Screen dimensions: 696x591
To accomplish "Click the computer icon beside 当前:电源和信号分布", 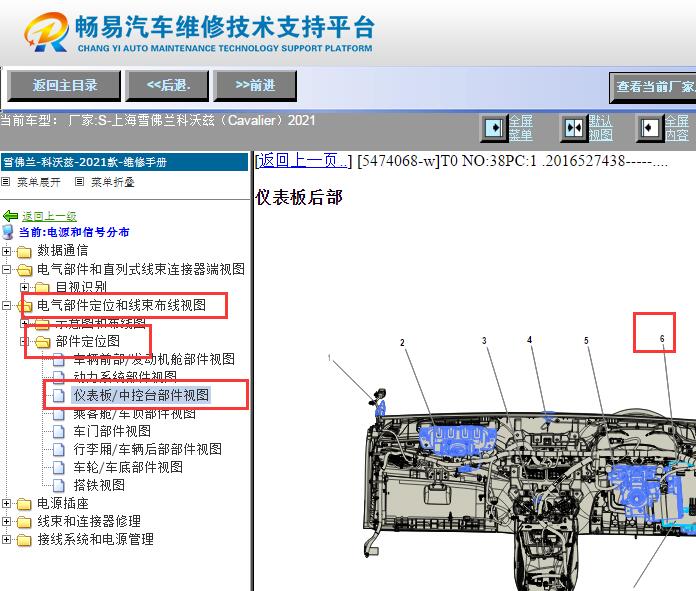I will pyautogui.click(x=8, y=232).
